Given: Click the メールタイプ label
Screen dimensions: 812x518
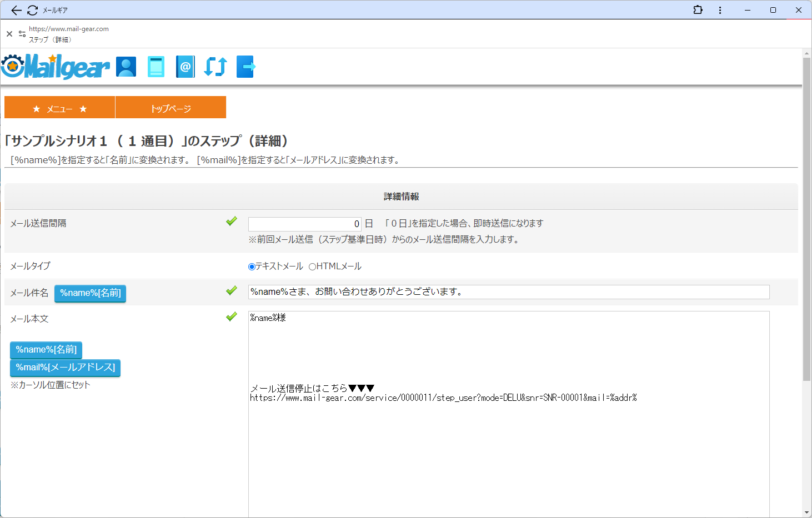Looking at the screenshot, I should tap(30, 266).
